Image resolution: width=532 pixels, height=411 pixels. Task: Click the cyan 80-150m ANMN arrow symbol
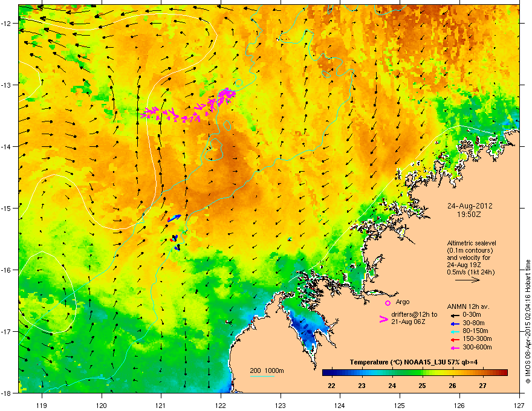455,331
